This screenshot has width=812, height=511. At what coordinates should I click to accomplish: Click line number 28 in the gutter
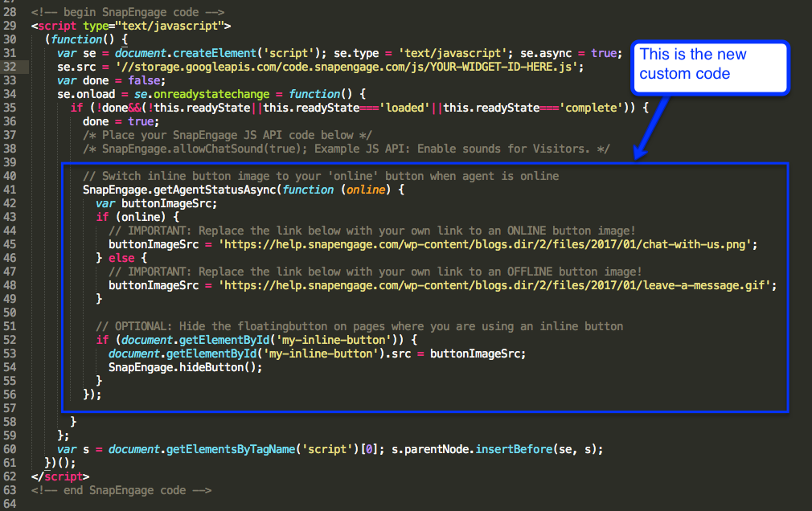(x=14, y=11)
